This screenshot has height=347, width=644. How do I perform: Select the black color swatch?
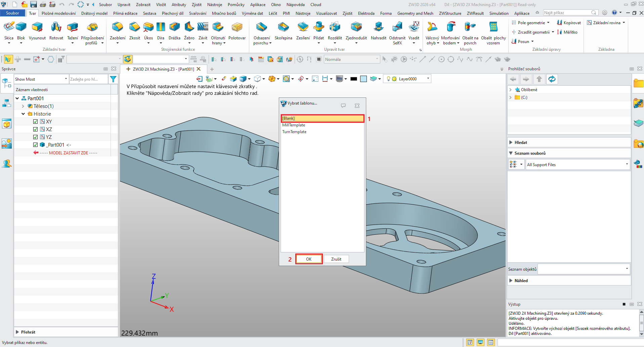click(353, 79)
